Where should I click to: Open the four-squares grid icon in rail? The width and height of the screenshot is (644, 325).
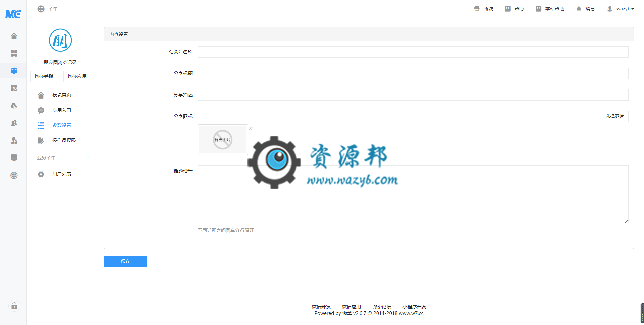14,53
